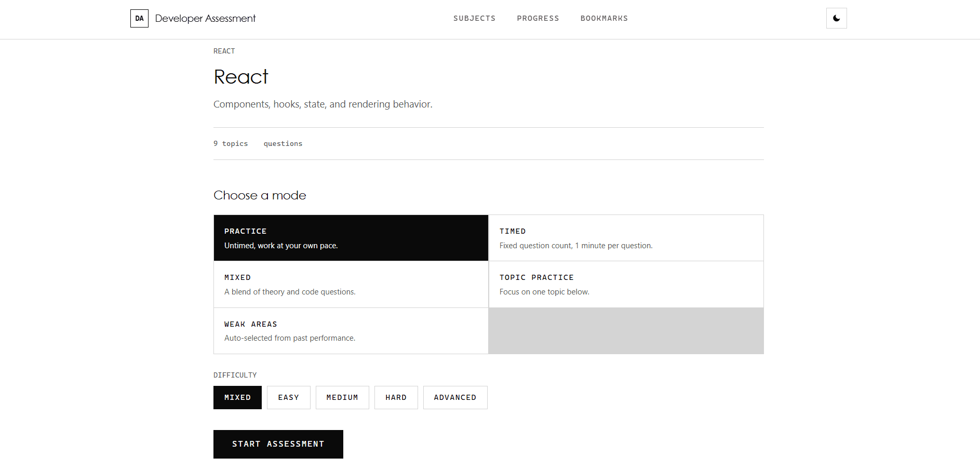Go to the Progress page

pos(538,18)
